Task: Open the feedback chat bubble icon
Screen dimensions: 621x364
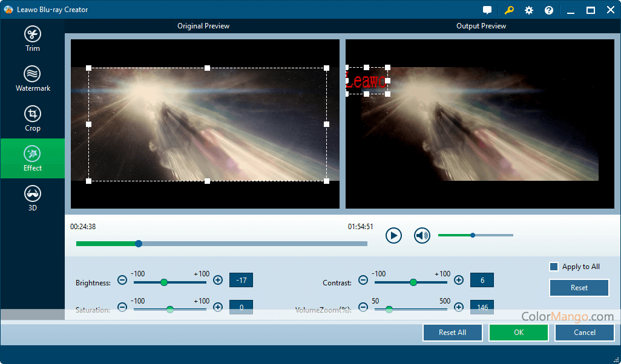Action: click(x=487, y=10)
